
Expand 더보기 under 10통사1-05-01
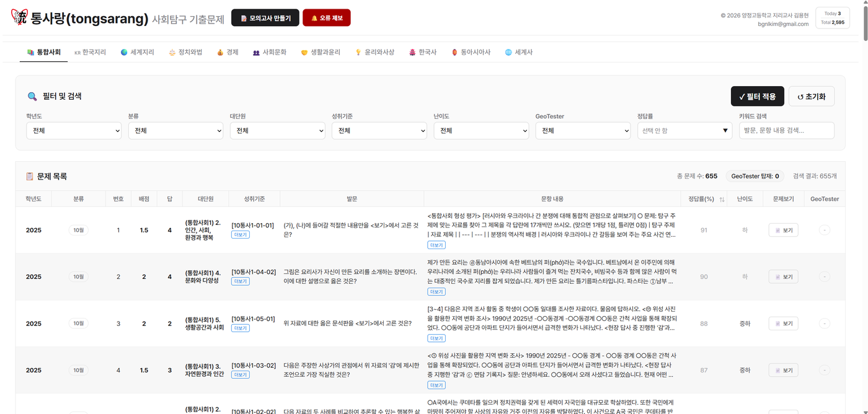point(240,328)
